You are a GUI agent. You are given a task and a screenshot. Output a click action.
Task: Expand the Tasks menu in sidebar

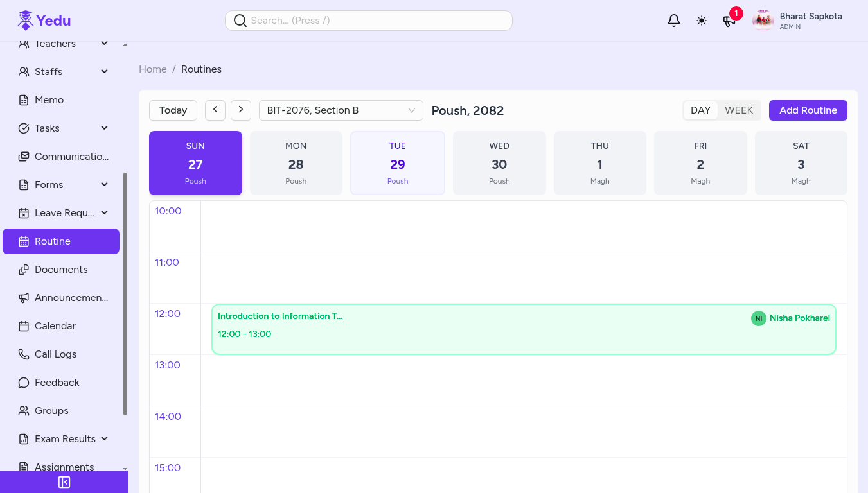point(61,128)
